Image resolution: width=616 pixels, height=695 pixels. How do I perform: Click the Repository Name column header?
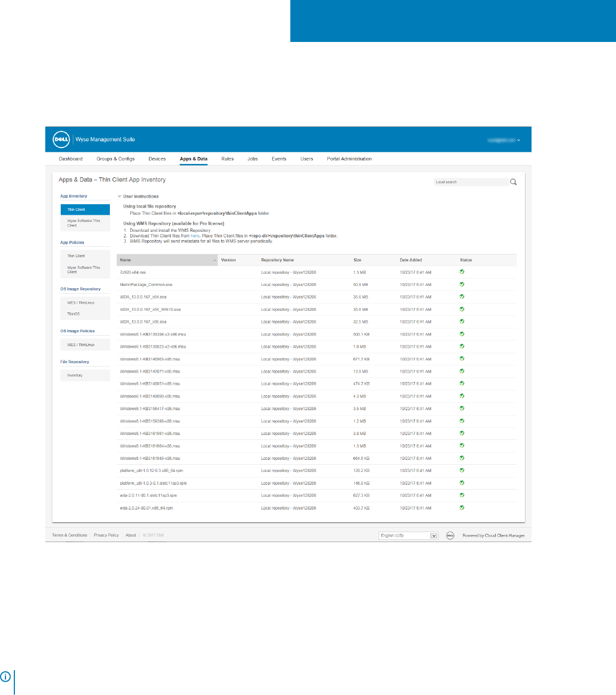278,260
